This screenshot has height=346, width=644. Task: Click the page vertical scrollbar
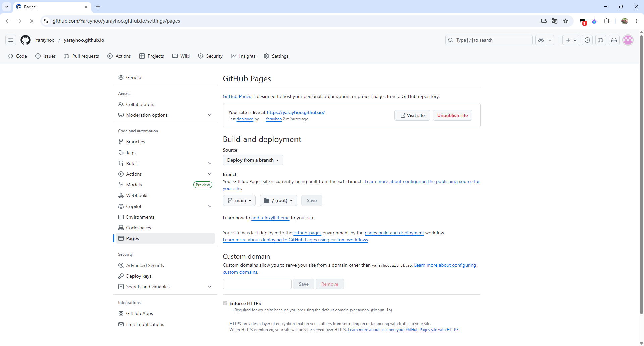point(641,174)
